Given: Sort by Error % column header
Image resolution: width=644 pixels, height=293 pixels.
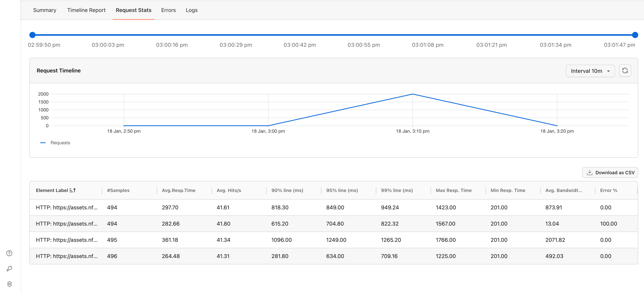Looking at the screenshot, I should (608, 190).
